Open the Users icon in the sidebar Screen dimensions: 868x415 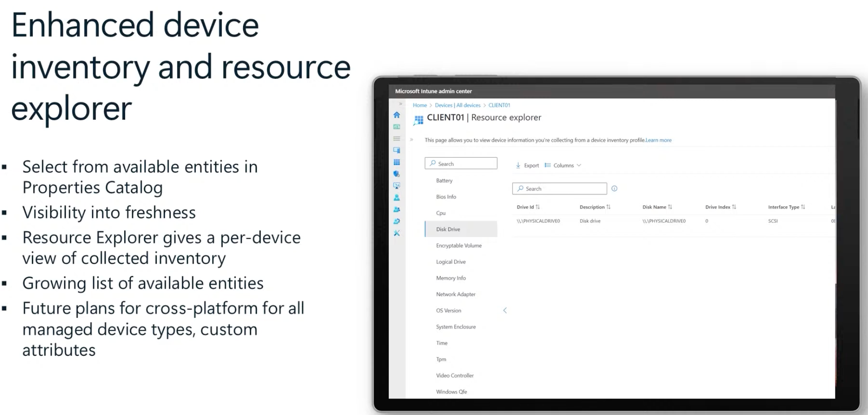397,198
